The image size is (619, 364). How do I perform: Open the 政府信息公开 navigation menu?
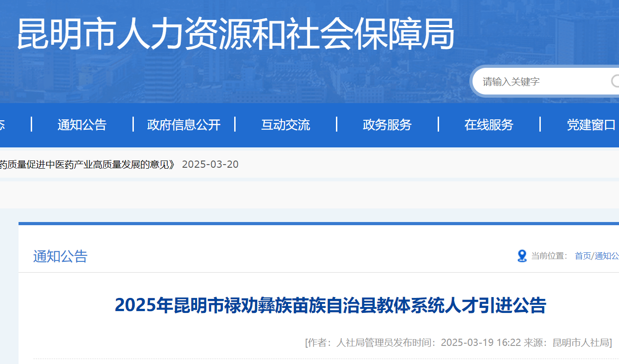184,125
